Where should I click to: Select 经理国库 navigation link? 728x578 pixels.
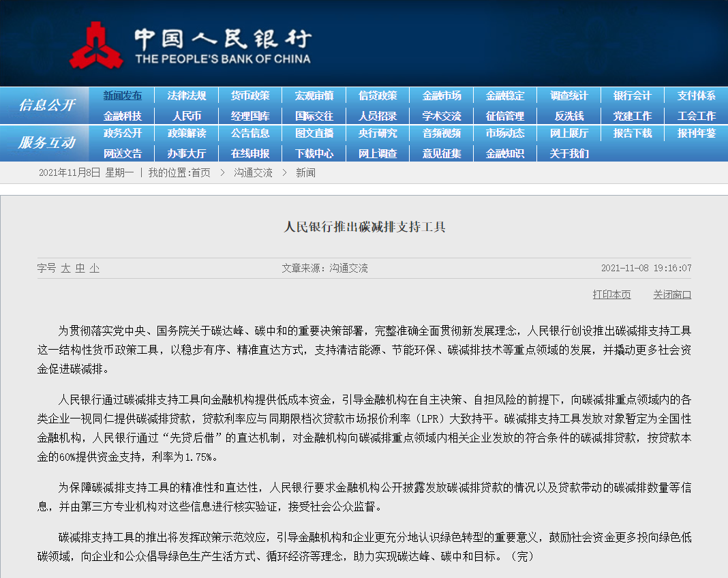250,116
